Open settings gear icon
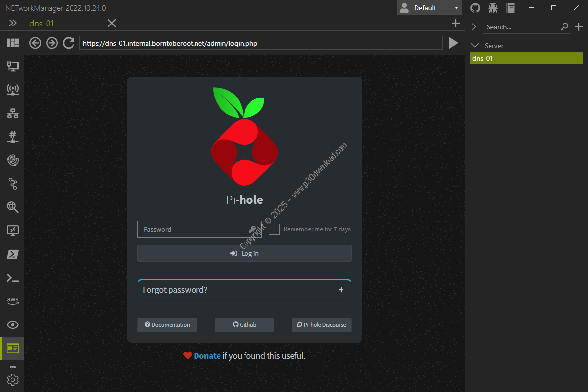 (12, 379)
